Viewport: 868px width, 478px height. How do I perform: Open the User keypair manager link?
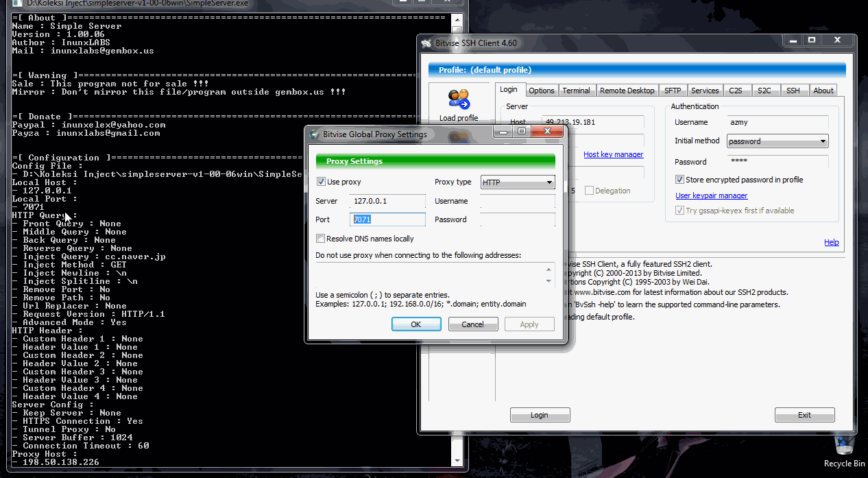[x=712, y=195]
